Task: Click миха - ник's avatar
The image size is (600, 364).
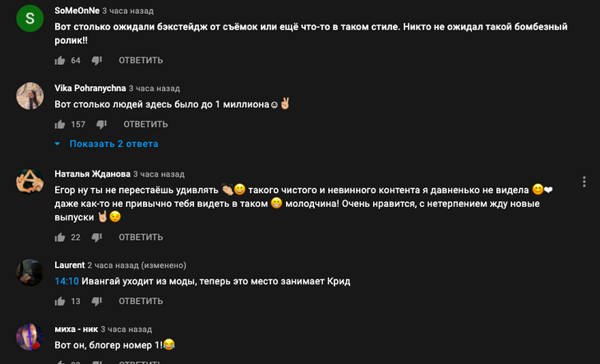Action: [x=30, y=336]
